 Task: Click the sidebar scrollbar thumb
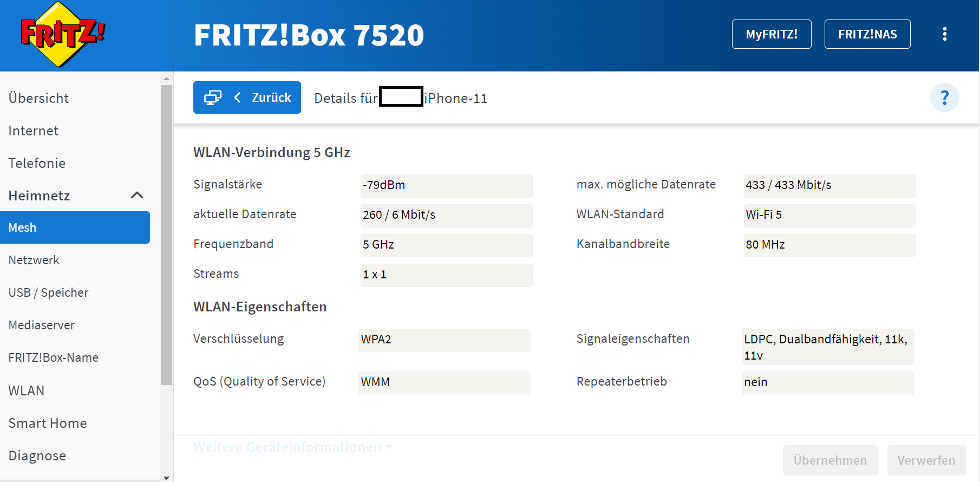tap(166, 235)
